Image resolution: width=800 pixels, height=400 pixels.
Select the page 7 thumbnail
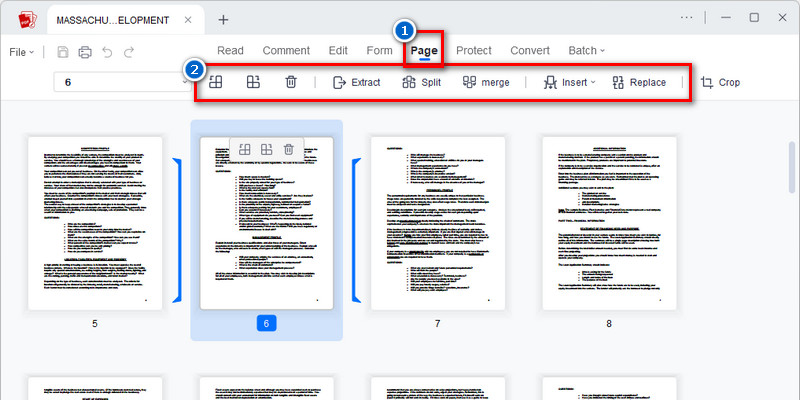[438, 223]
